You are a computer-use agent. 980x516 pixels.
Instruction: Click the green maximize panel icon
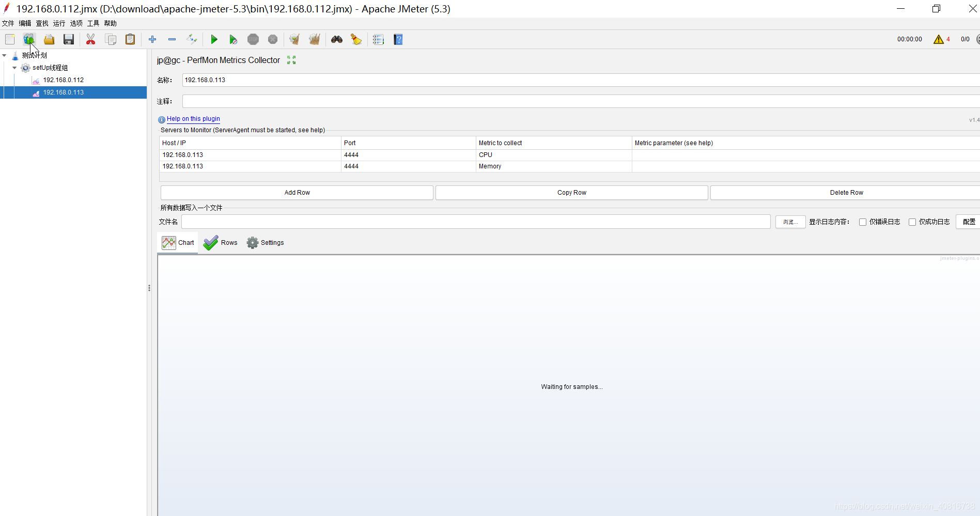point(291,60)
